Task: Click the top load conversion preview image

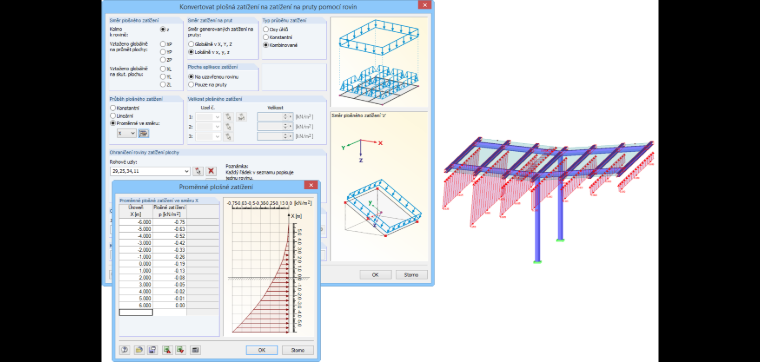Action: click(379, 62)
